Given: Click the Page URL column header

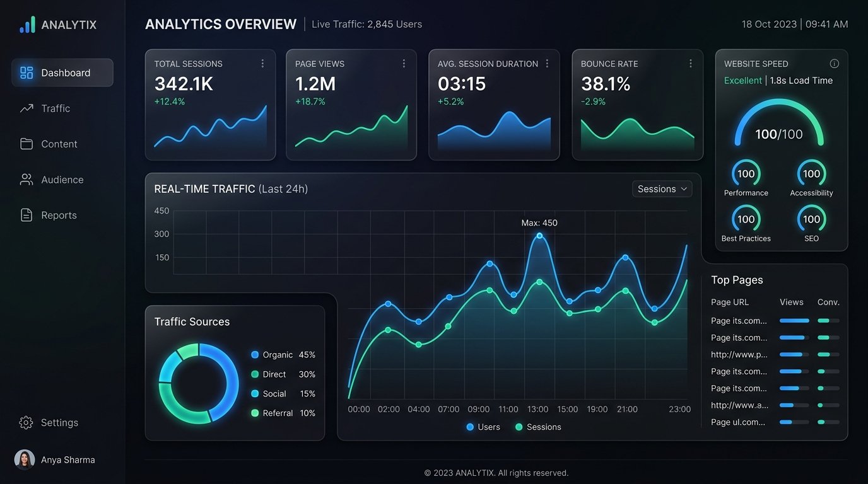Looking at the screenshot, I should (730, 302).
